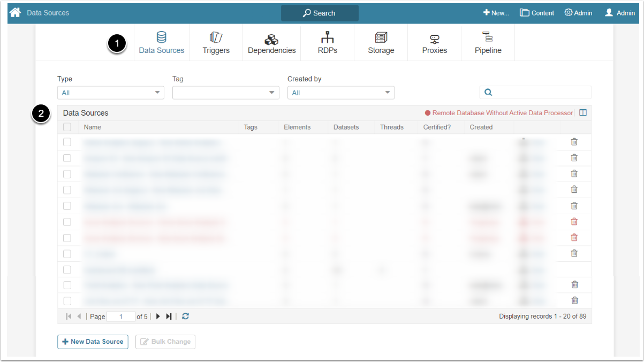Open the Content menu
This screenshot has height=362, width=644.
537,13
